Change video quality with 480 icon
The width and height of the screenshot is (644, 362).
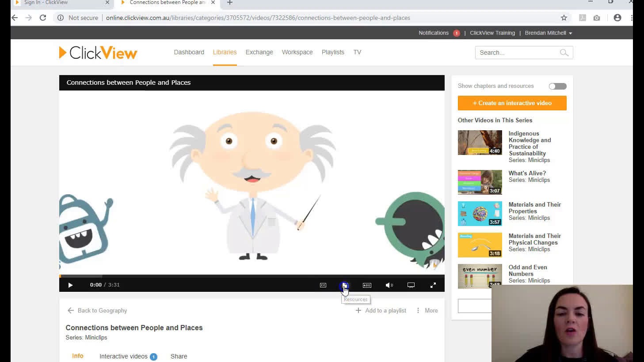[367, 285]
